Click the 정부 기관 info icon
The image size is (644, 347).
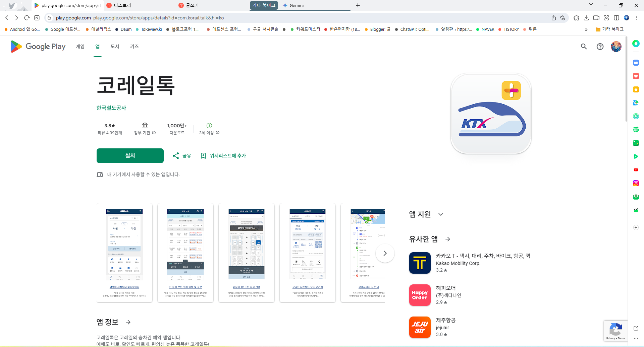[x=154, y=133]
